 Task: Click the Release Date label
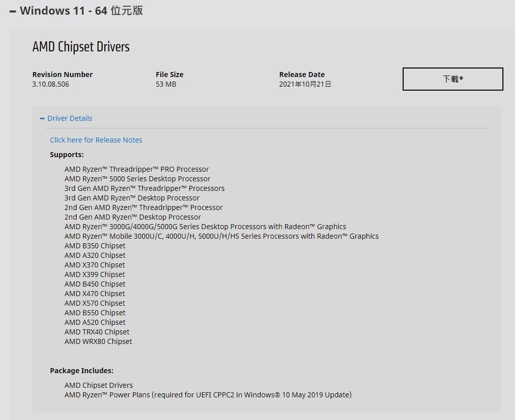302,75
